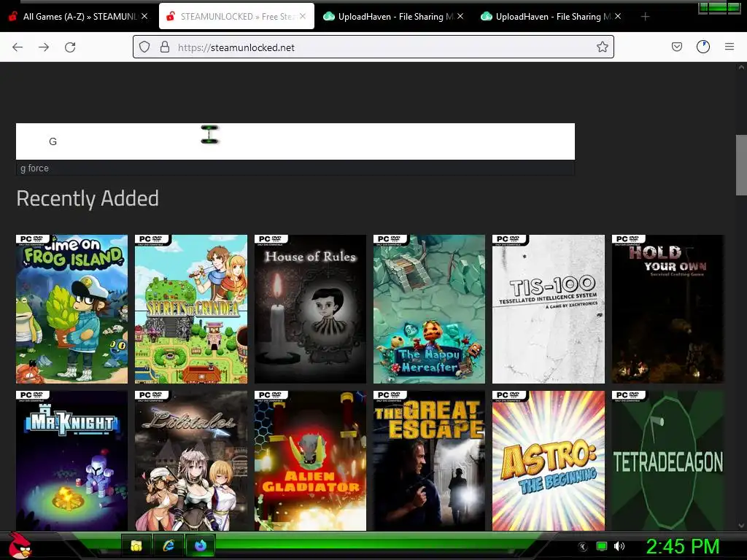
Task: Launch Internet Explorer from the taskbar
Action: 169,545
